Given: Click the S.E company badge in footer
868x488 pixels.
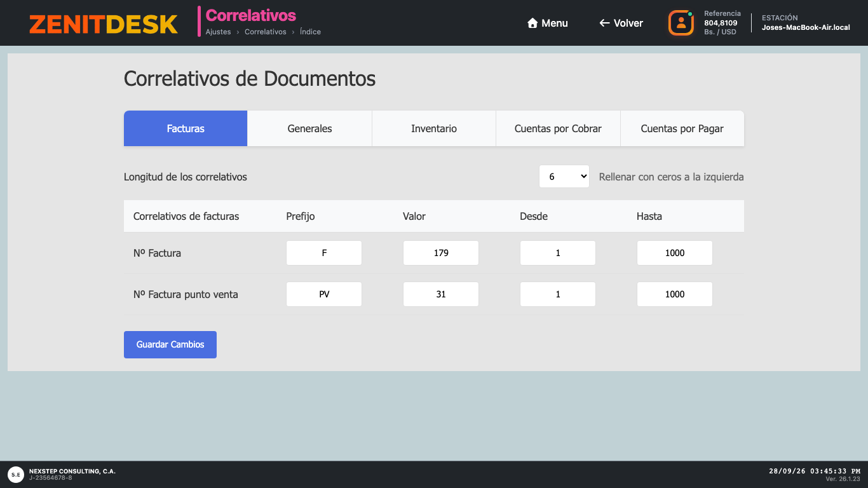Looking at the screenshot, I should 16,474.
